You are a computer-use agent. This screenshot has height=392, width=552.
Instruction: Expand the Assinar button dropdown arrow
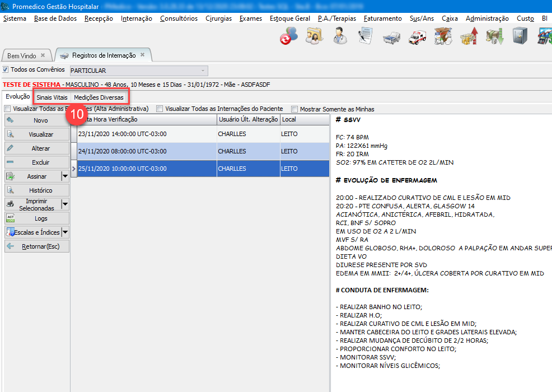(x=66, y=176)
